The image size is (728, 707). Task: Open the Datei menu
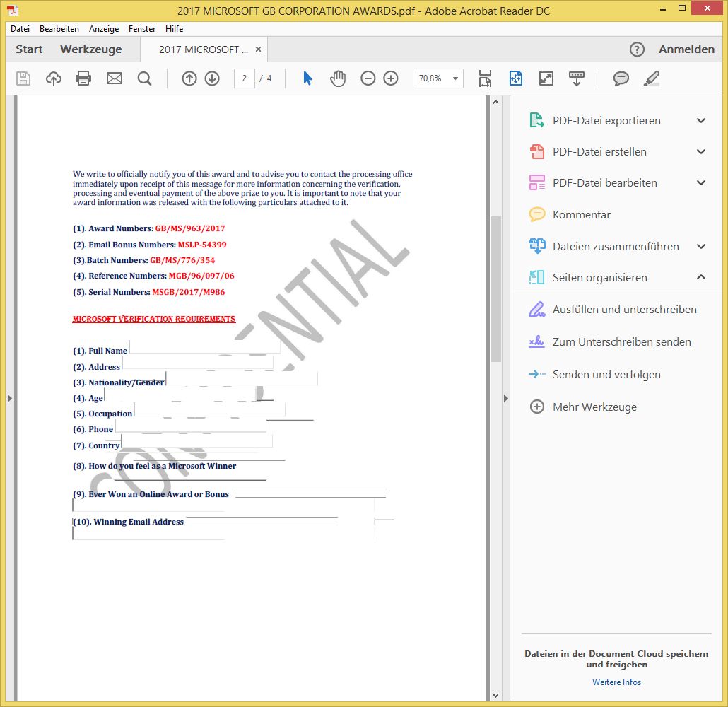[20, 29]
